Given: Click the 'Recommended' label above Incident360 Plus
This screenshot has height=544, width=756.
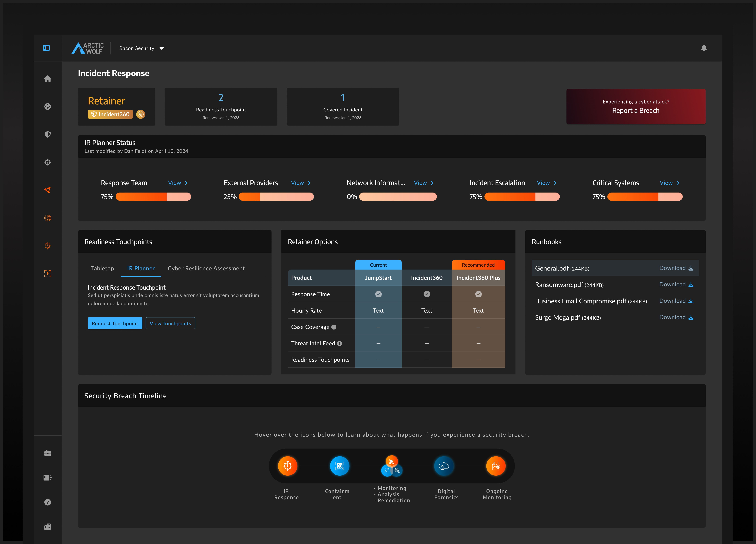Looking at the screenshot, I should 478,265.
